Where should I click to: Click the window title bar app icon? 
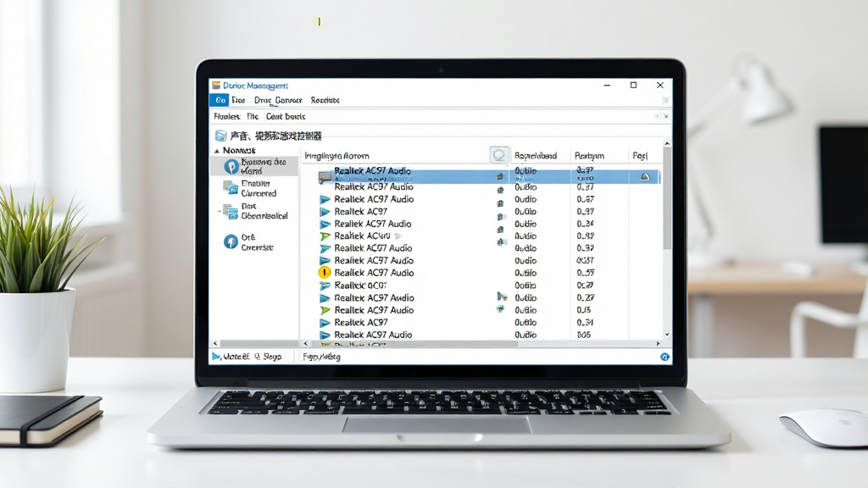coord(216,86)
